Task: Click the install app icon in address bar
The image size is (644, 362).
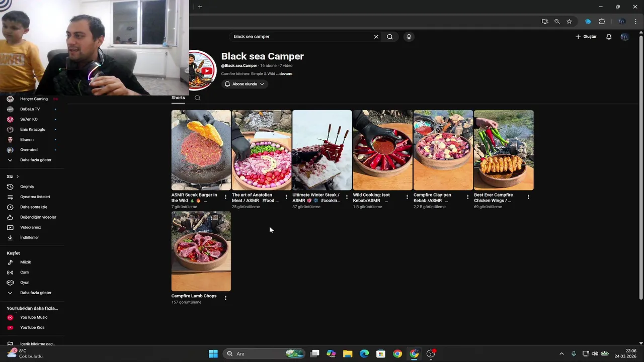Action: point(545,22)
